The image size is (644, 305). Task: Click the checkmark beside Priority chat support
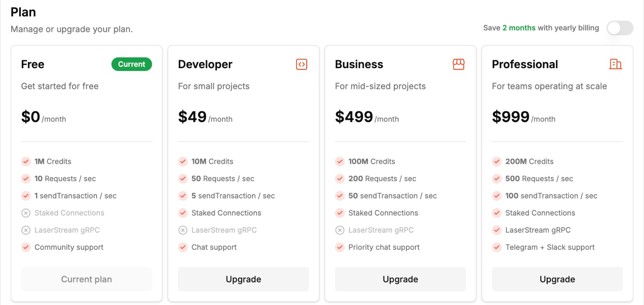point(340,247)
